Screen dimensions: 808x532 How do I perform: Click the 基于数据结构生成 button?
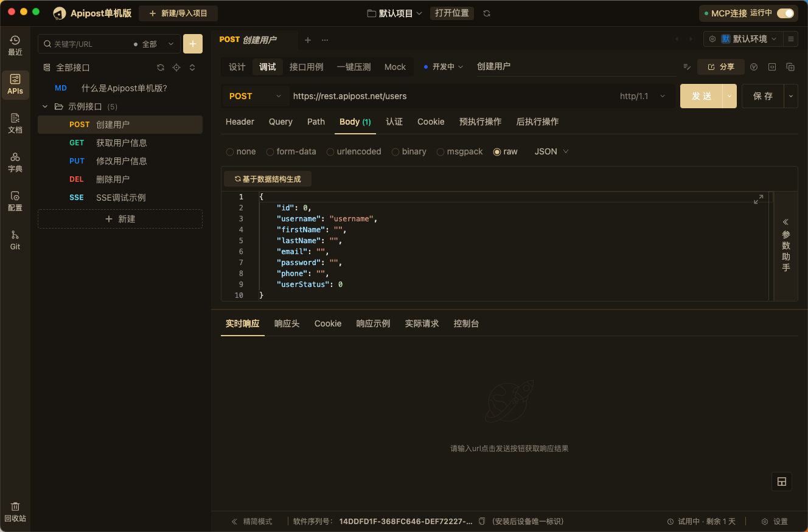(x=268, y=179)
